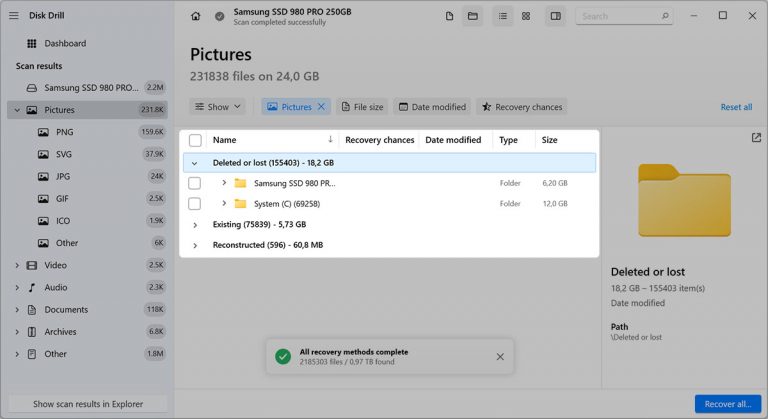Open preview in external window icon
Screen dimensions: 768x419
coord(756,138)
